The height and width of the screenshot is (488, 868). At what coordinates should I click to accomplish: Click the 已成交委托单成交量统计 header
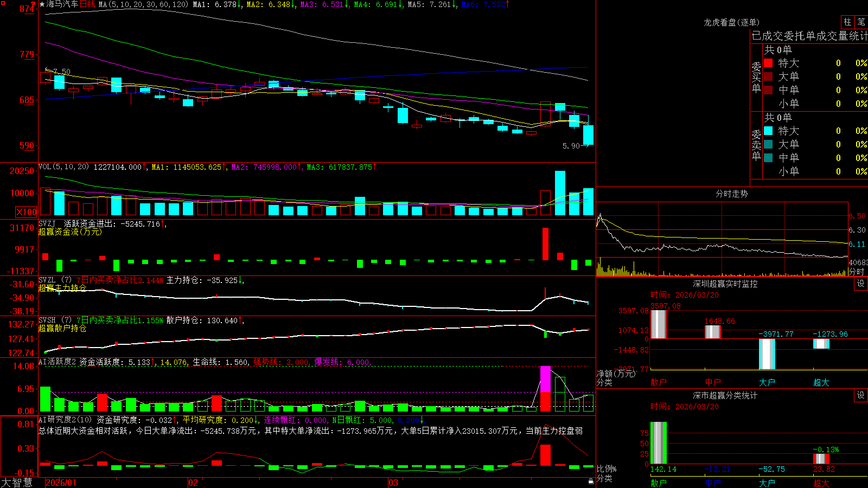pos(809,36)
